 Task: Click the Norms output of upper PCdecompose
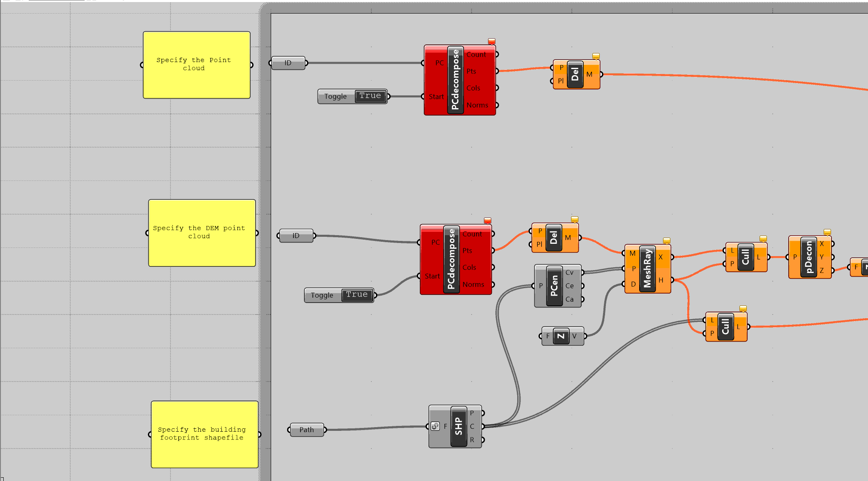(477, 105)
